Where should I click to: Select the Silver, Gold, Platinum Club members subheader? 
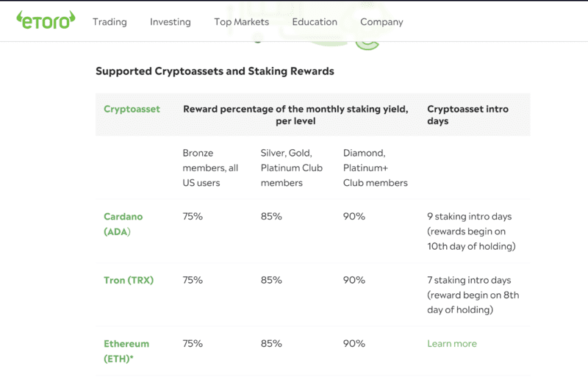tap(291, 168)
